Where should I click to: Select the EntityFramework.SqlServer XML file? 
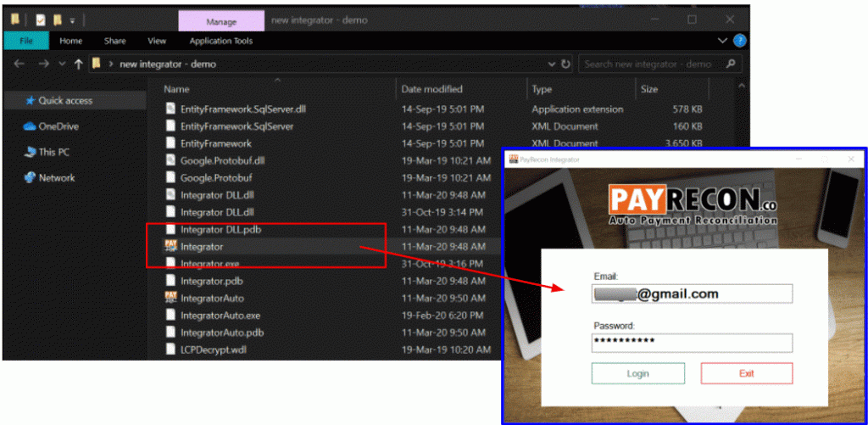237,126
